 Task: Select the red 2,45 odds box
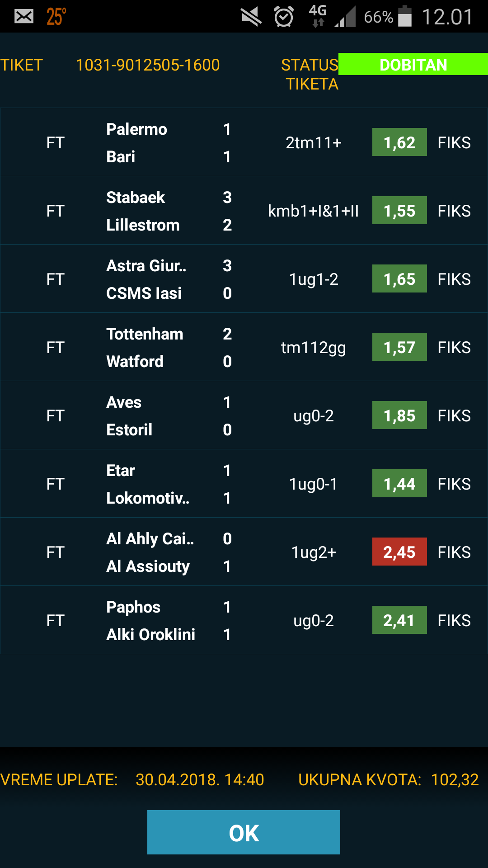pyautogui.click(x=399, y=552)
